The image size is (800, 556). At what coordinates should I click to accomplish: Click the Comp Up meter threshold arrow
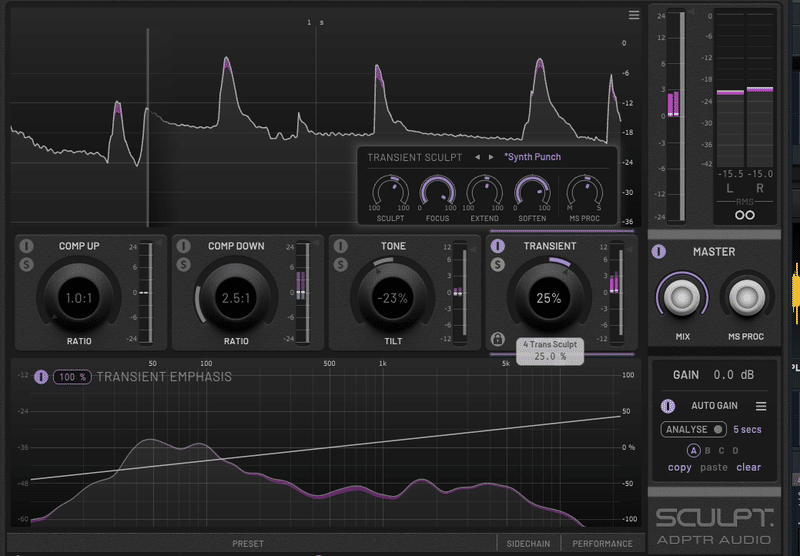tap(159, 243)
